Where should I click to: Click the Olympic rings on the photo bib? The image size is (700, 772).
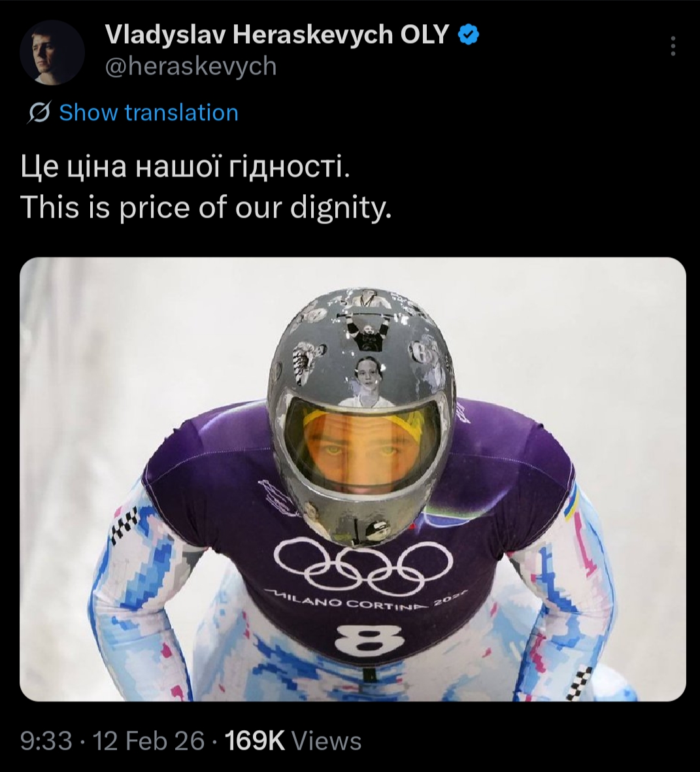click(x=363, y=566)
